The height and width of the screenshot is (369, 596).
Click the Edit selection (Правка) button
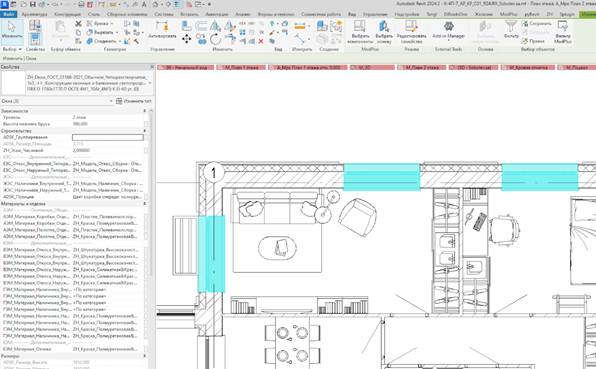coord(533,41)
